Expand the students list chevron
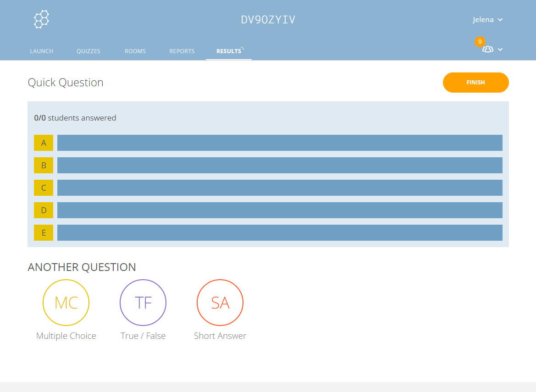This screenshot has width=536, height=392. [x=500, y=50]
